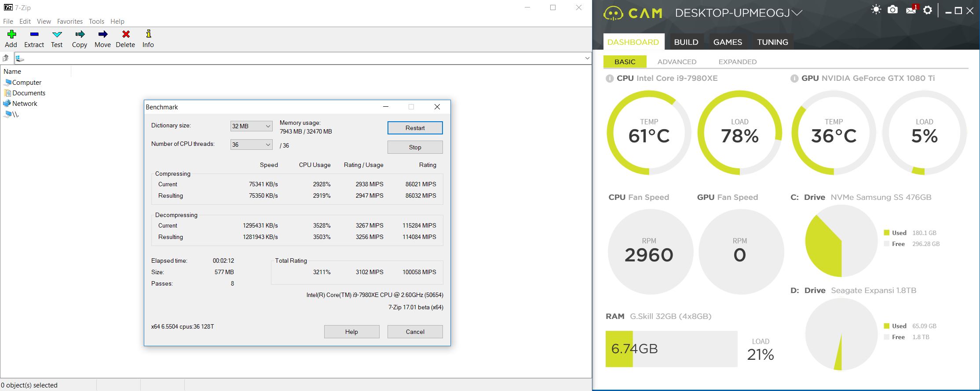The height and width of the screenshot is (391, 980).
Task: Open the Edit menu in 7-Zip
Action: [x=25, y=21]
